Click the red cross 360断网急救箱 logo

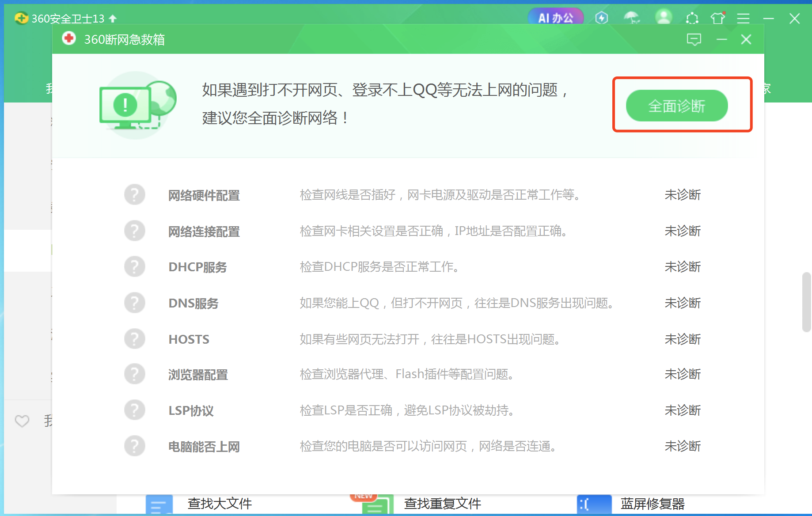pos(68,38)
